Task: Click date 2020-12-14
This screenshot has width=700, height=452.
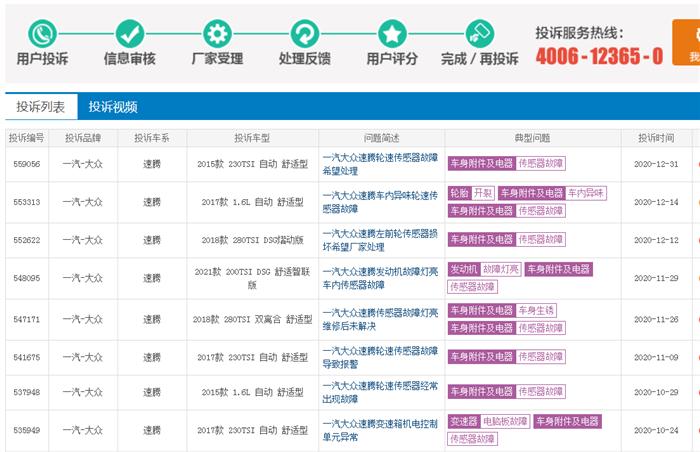Action: pos(656,202)
